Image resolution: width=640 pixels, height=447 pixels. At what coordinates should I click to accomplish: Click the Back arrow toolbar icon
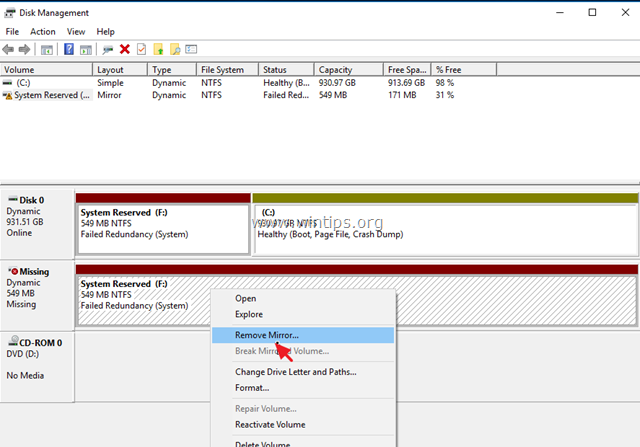8,49
